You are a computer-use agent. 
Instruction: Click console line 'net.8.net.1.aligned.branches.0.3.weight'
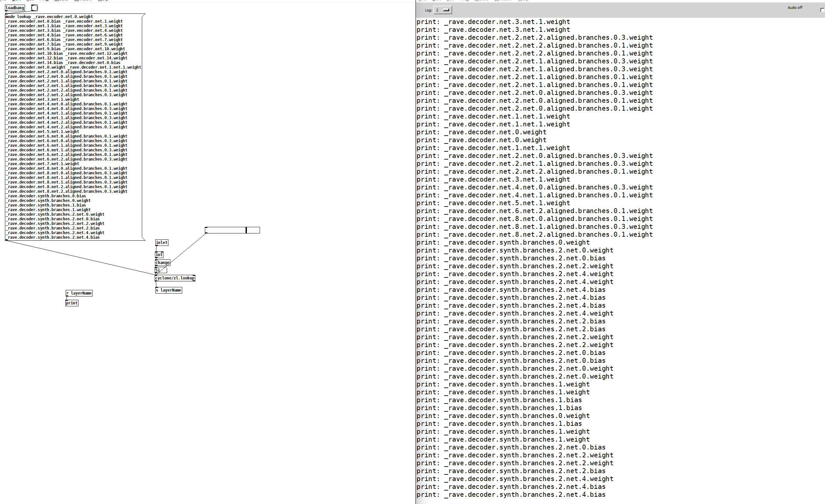(x=535, y=227)
